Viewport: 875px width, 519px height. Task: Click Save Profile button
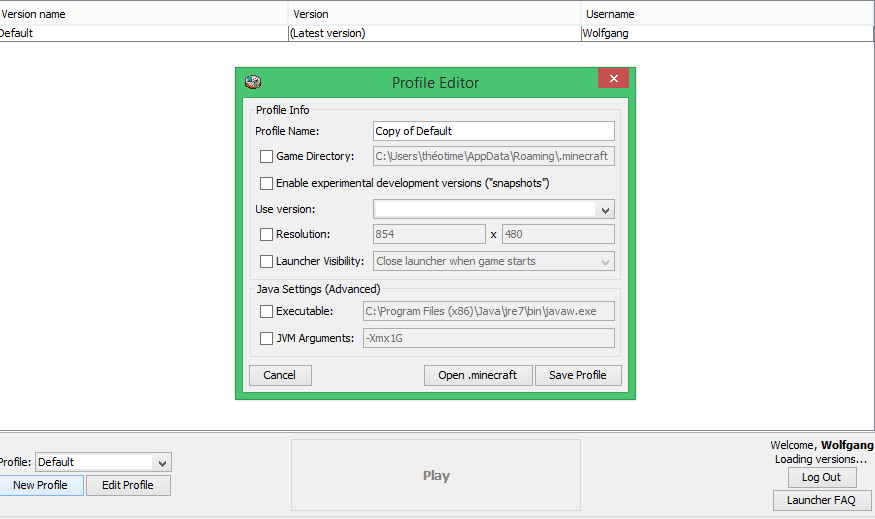click(x=578, y=376)
